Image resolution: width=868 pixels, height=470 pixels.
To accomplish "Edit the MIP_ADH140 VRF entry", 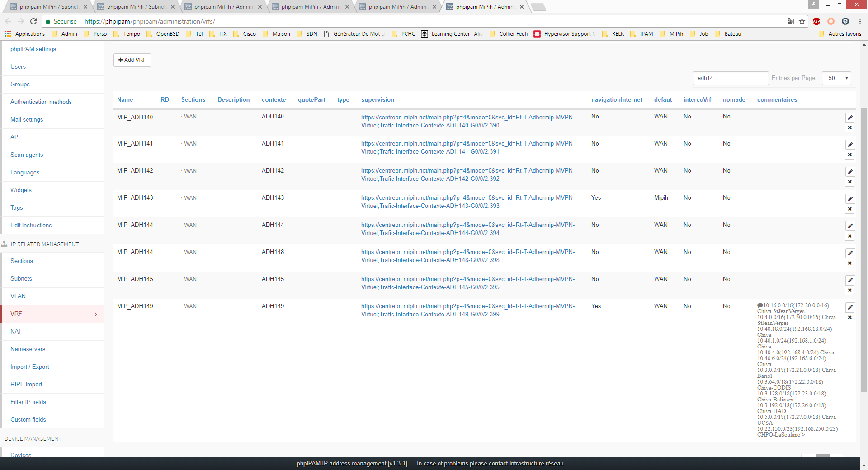I will click(851, 117).
